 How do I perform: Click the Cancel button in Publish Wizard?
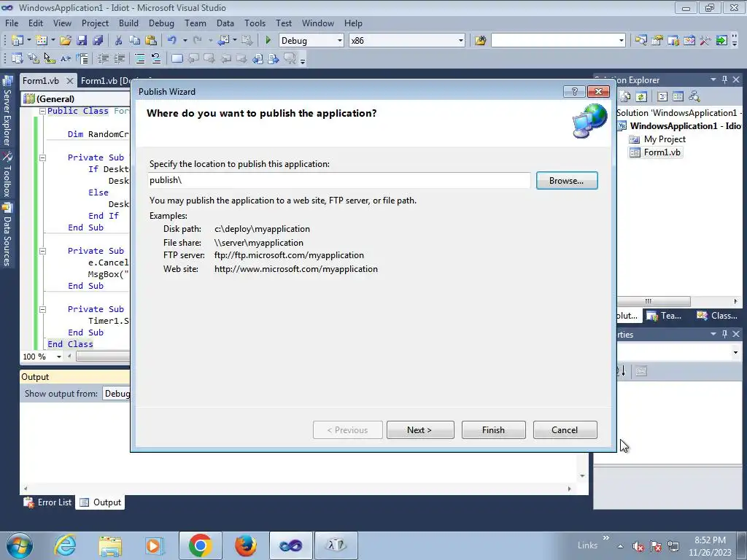pyautogui.click(x=565, y=430)
